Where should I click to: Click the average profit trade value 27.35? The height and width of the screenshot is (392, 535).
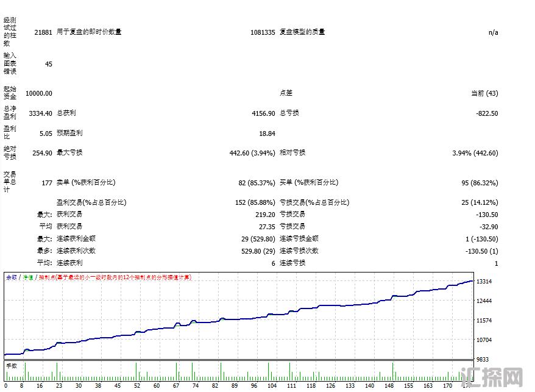point(267,227)
